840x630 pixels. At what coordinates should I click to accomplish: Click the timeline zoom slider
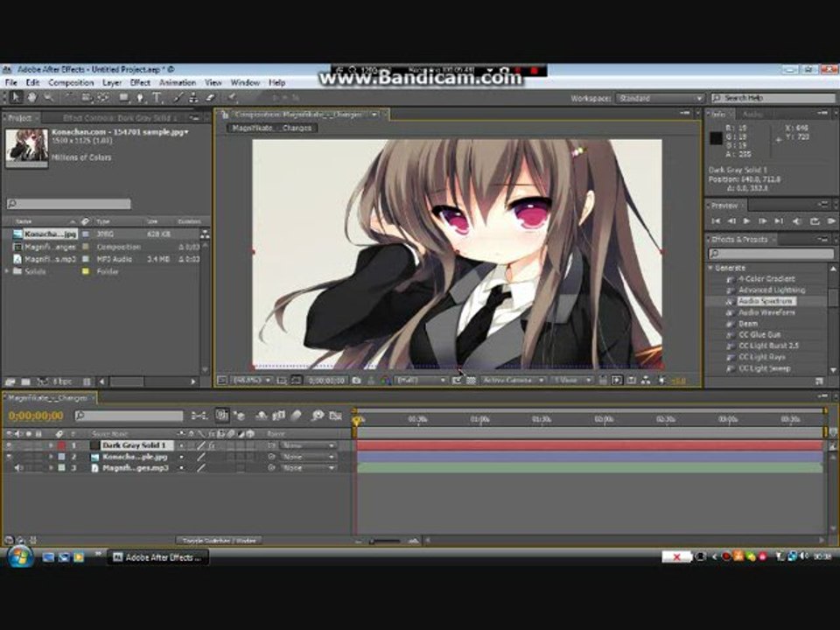(x=386, y=541)
